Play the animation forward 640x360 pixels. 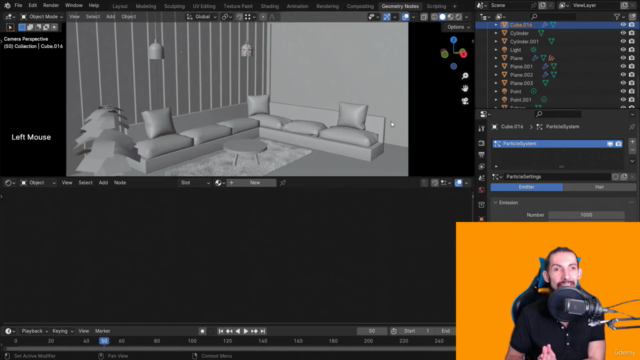point(246,331)
